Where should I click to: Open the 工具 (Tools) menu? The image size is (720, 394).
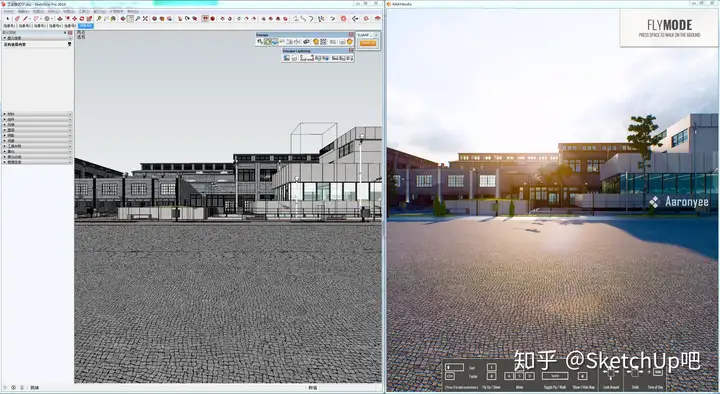tap(84, 11)
